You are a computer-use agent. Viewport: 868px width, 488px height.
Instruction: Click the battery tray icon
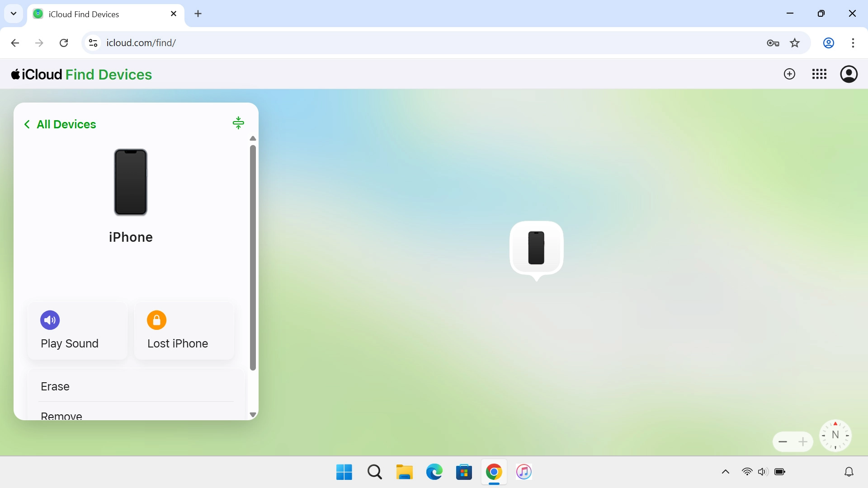tap(780, 472)
